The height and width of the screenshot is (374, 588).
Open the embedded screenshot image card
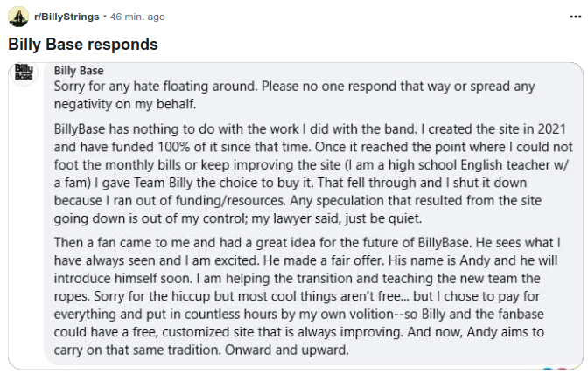click(296, 216)
